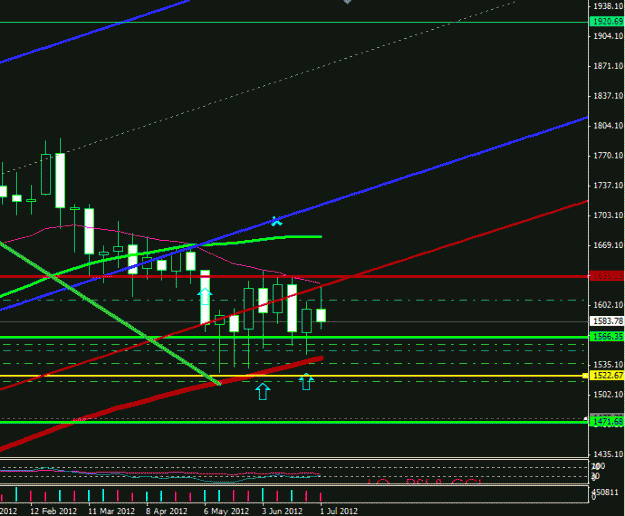Select the cyan up arrow beside the tall May candle
The height and width of the screenshot is (516, 625).
coord(205,296)
